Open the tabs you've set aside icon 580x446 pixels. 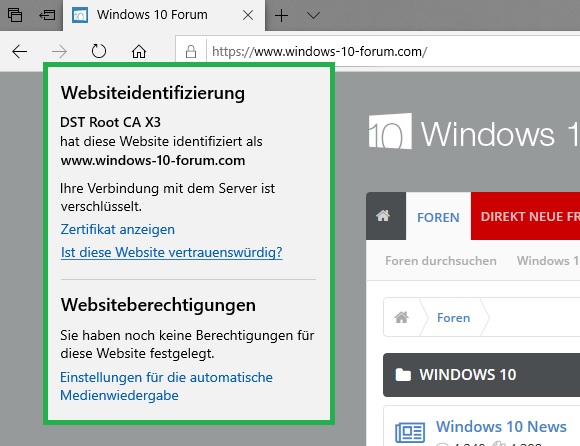click(x=15, y=15)
